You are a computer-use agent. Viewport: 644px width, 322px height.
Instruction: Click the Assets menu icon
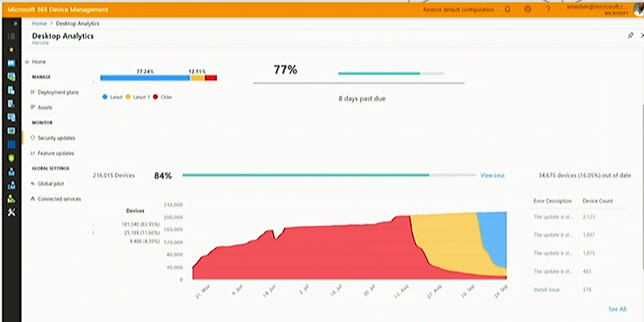click(33, 108)
